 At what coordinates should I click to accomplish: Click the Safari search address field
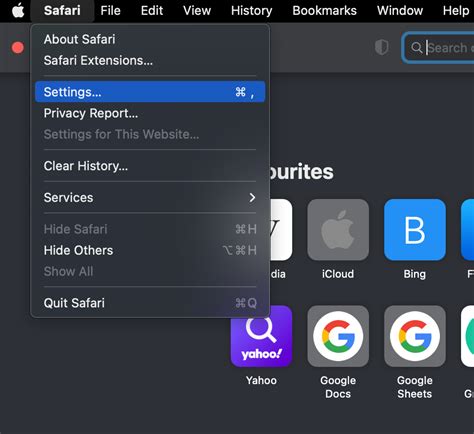(x=439, y=48)
